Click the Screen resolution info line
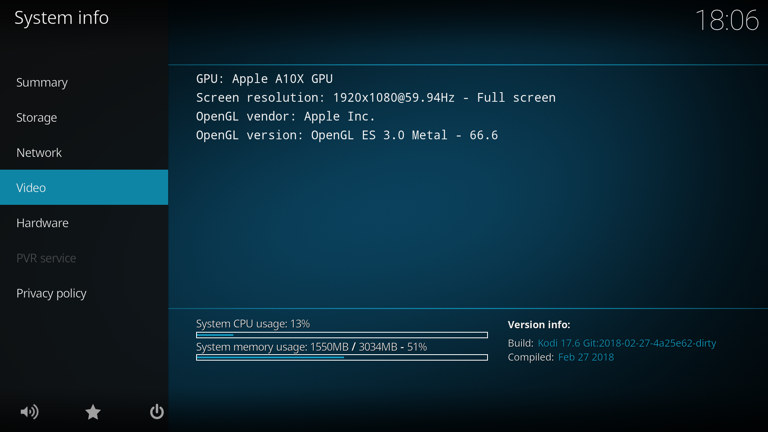Image resolution: width=768 pixels, height=432 pixels. tap(376, 97)
